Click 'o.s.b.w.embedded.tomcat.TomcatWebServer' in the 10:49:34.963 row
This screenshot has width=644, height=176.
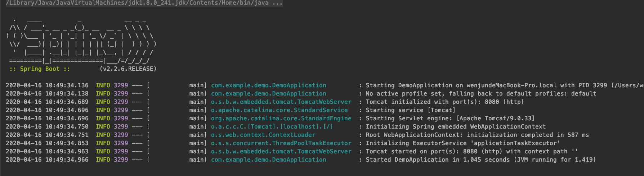pyautogui.click(x=281, y=151)
